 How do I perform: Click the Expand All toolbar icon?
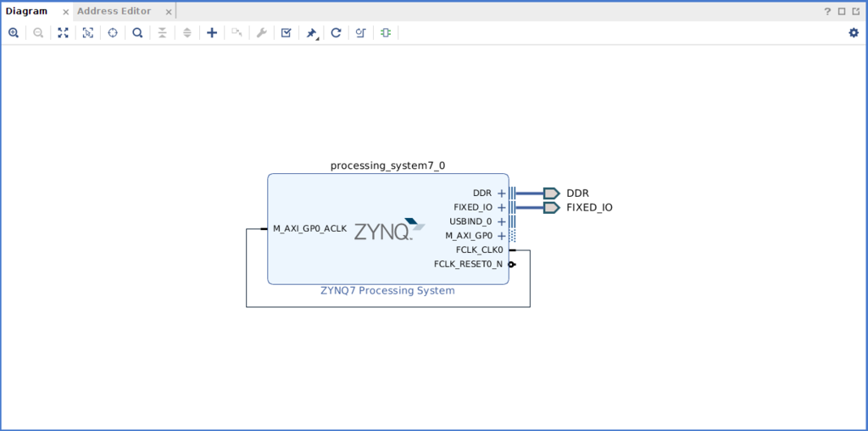tap(187, 33)
